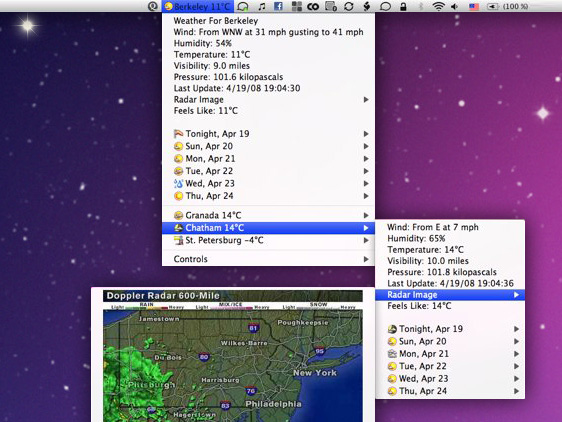Click 'Visibility: 9.0 miles' line
The image size is (562, 422).
(212, 66)
